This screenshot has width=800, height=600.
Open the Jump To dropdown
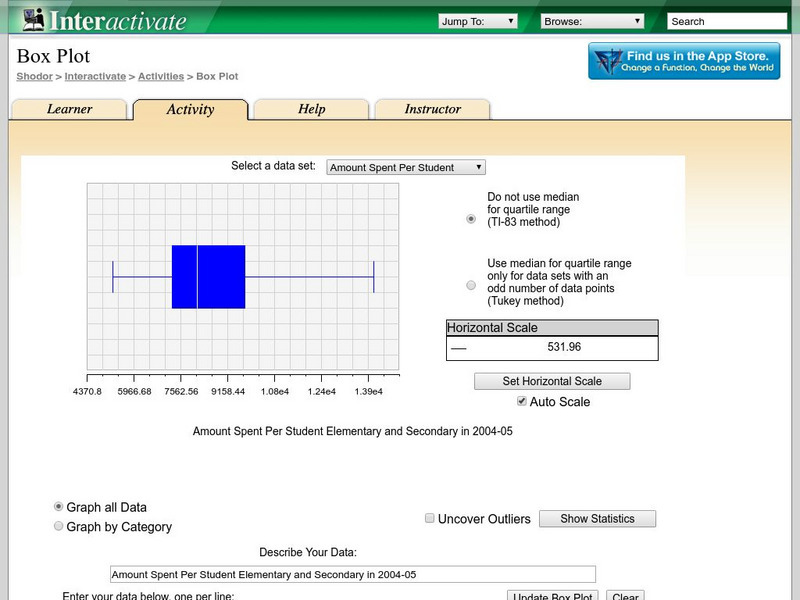pyautogui.click(x=477, y=21)
